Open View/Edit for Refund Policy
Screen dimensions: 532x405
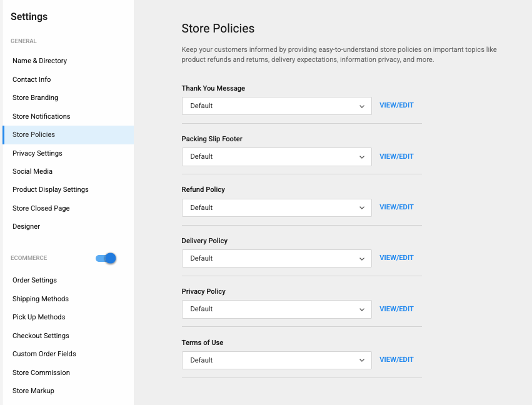pyautogui.click(x=396, y=207)
